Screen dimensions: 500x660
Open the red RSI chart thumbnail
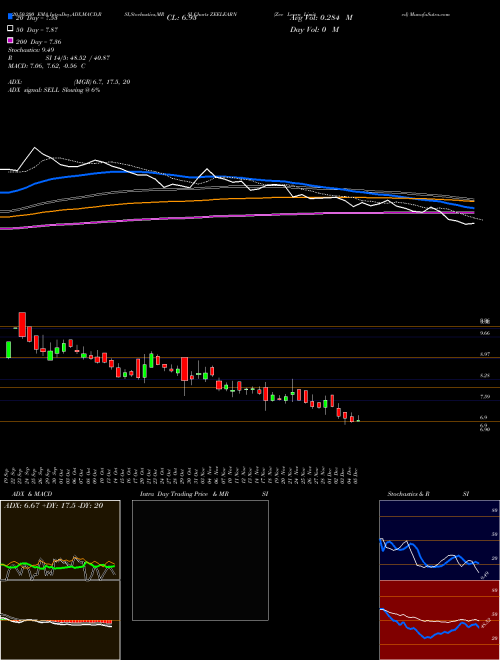tap(439, 620)
